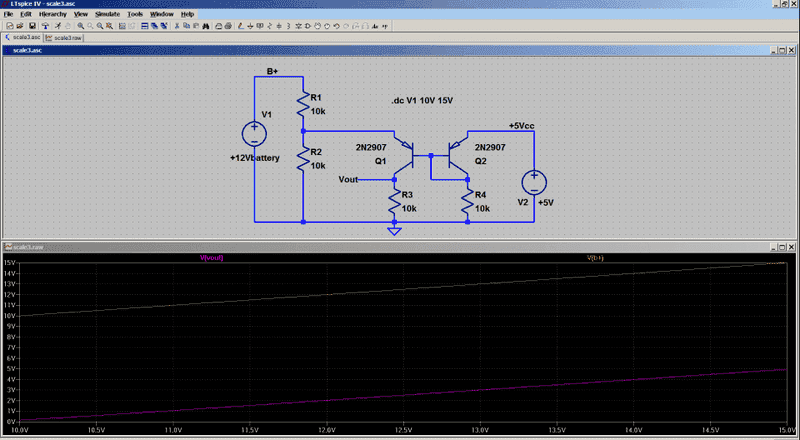Start simulation with the Run icon
The width and height of the screenshot is (800, 440).
coord(58,26)
